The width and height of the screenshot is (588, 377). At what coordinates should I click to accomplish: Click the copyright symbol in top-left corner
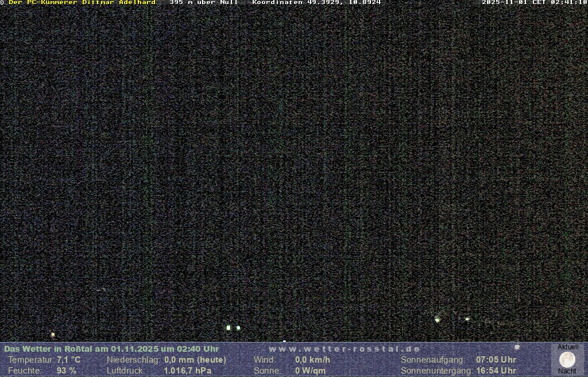coord(3,3)
